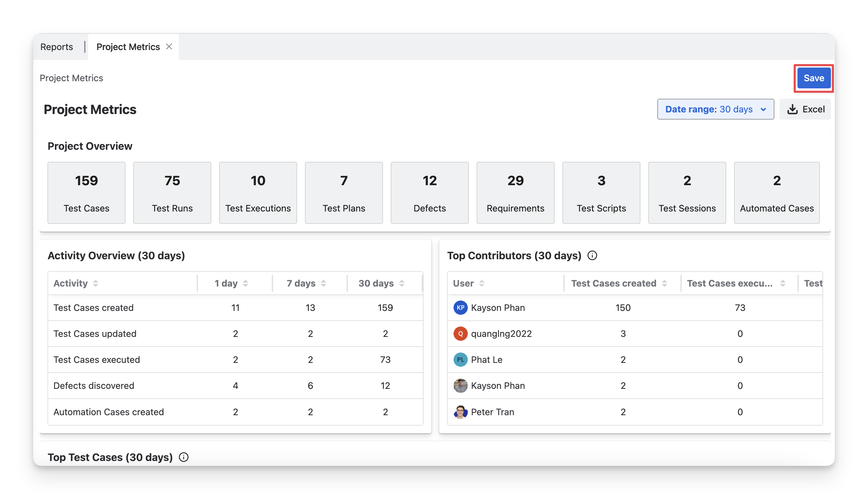The width and height of the screenshot is (868, 499).
Task: Sort by Test Cases executed column
Action: 783,283
